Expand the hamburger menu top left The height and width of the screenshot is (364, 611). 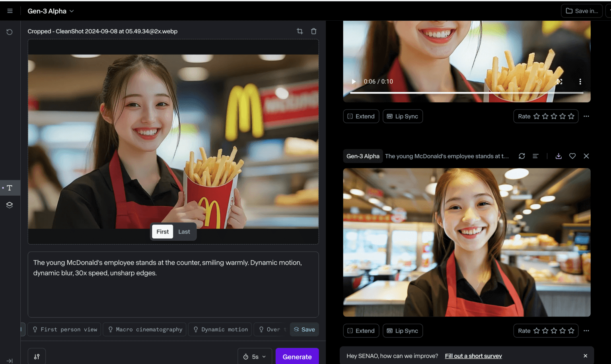point(10,11)
